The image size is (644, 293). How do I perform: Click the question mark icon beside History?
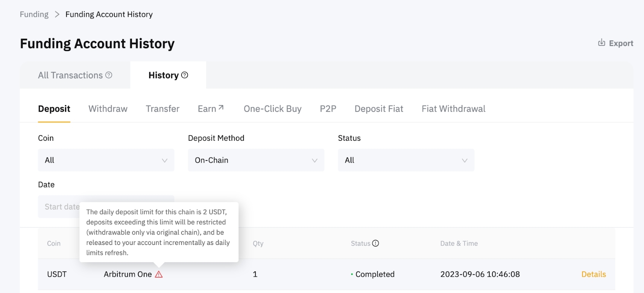coord(184,75)
